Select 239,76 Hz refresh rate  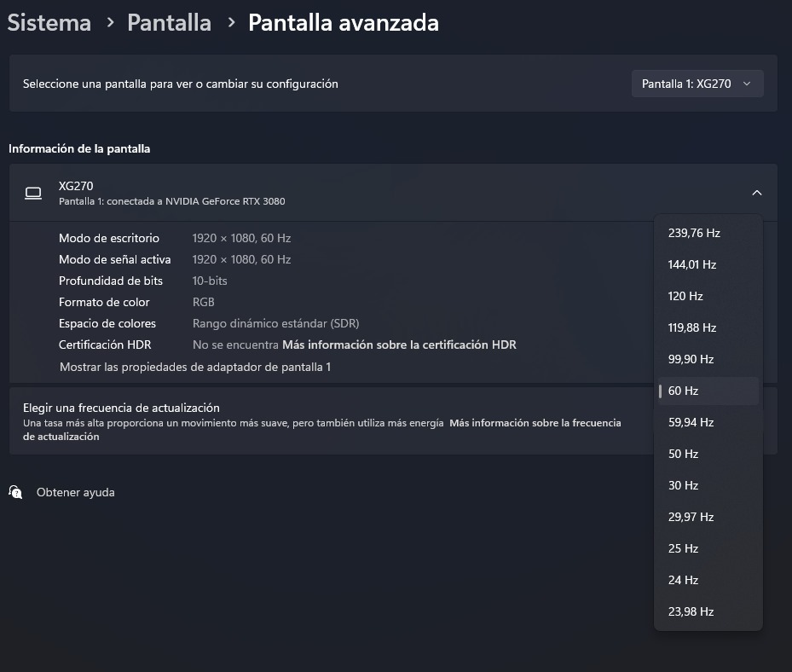click(x=694, y=233)
